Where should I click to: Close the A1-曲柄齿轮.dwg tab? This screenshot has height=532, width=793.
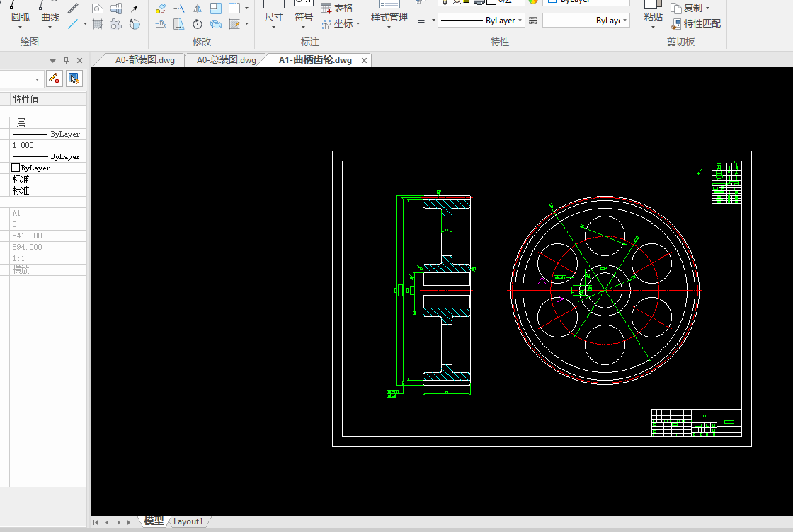click(x=364, y=61)
